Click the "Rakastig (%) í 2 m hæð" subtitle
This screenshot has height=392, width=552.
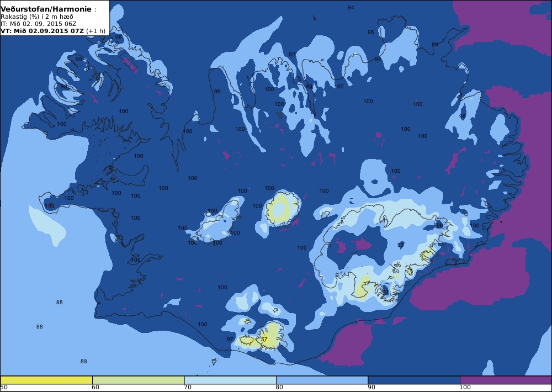37,17
